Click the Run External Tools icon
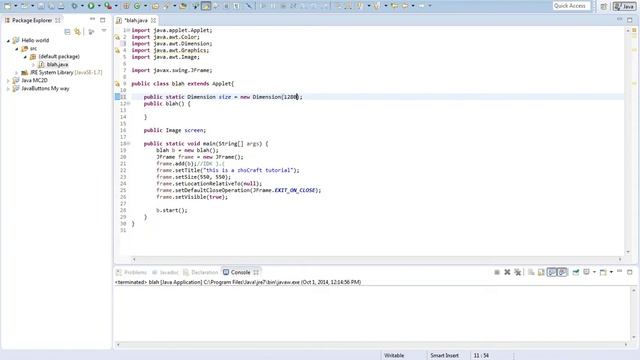Screen dimensions: 640x360 (108, 6)
